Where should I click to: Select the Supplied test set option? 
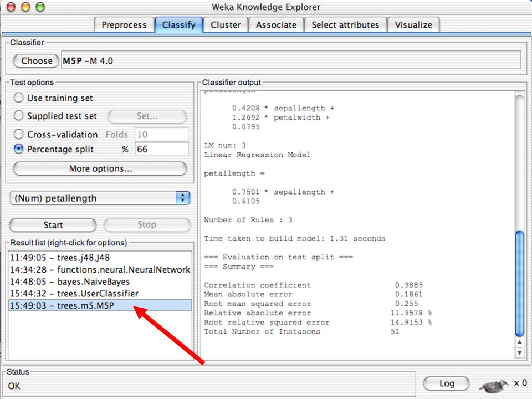click(19, 116)
